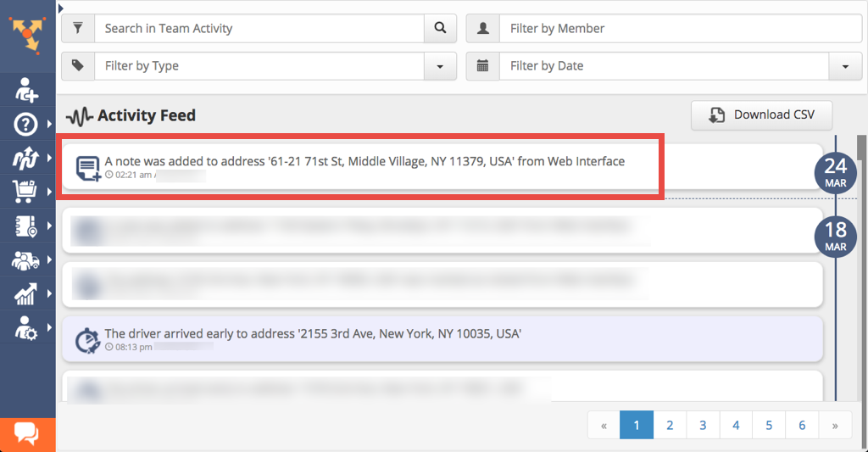Go to page 2 of activity
Viewport: 868px width, 452px height.
[670, 425]
